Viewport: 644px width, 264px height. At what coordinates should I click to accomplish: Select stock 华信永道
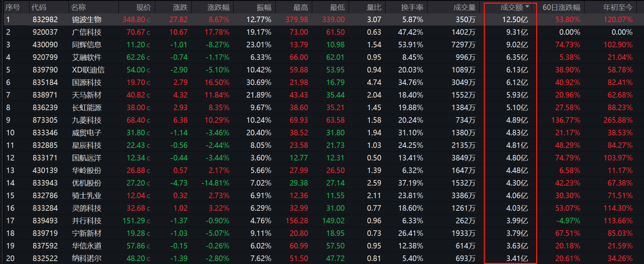[x=87, y=246]
